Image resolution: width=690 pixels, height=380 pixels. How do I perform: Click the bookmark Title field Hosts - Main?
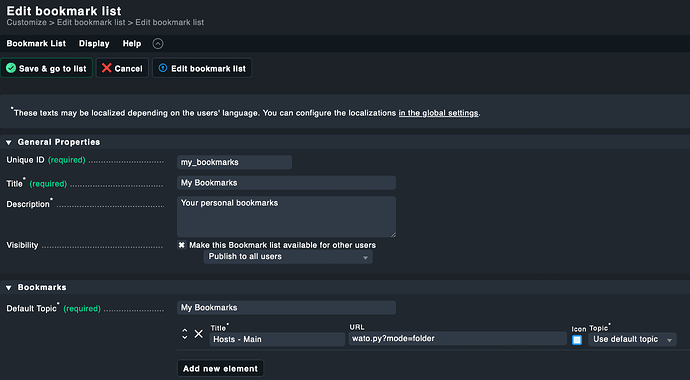click(277, 339)
